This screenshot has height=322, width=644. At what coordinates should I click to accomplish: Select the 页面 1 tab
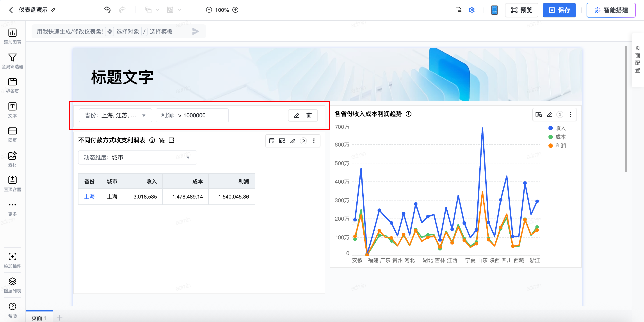coord(39,318)
